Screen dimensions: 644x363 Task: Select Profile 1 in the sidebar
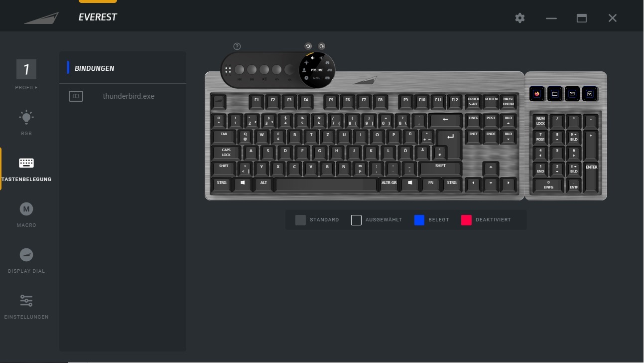26,74
